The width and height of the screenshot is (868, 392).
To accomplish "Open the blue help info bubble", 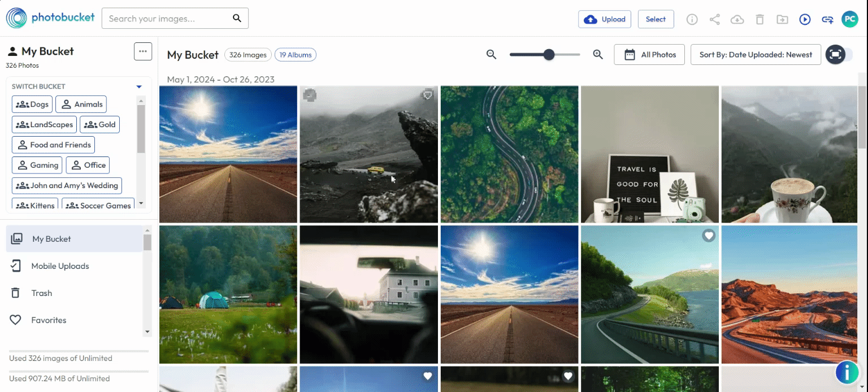I will pyautogui.click(x=847, y=373).
